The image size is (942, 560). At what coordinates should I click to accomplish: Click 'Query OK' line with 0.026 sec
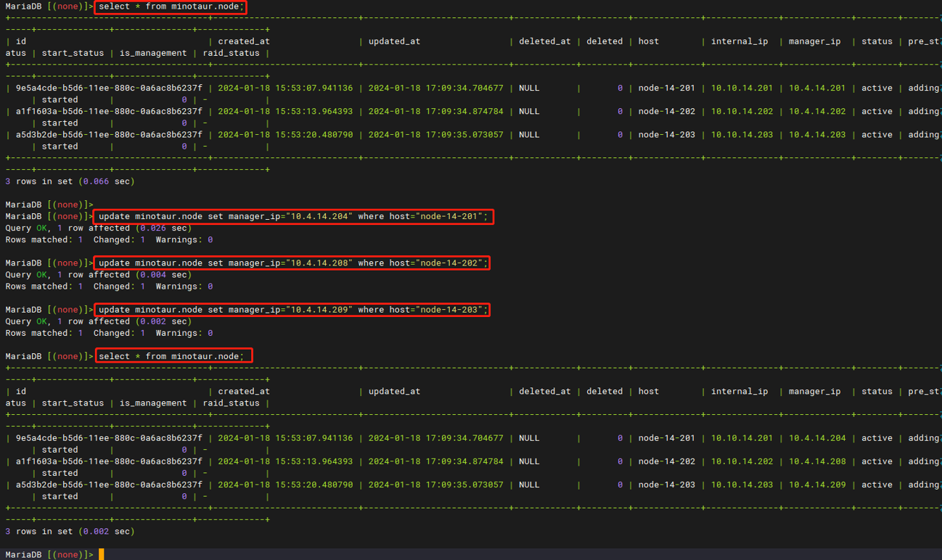98,228
